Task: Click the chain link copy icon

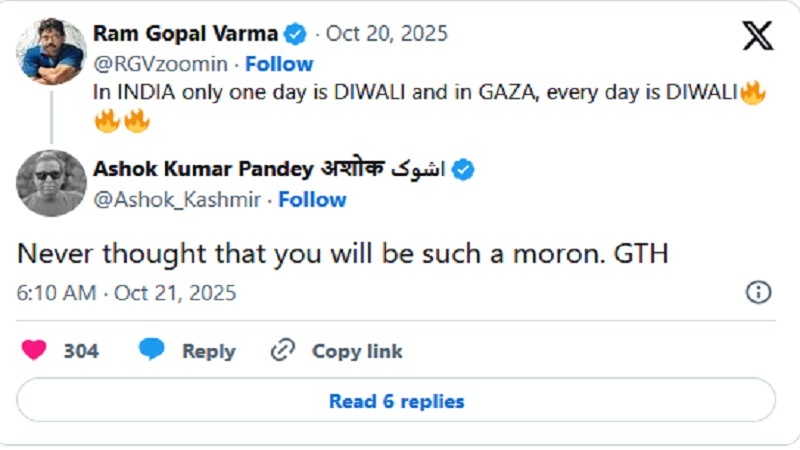Action: (x=284, y=350)
